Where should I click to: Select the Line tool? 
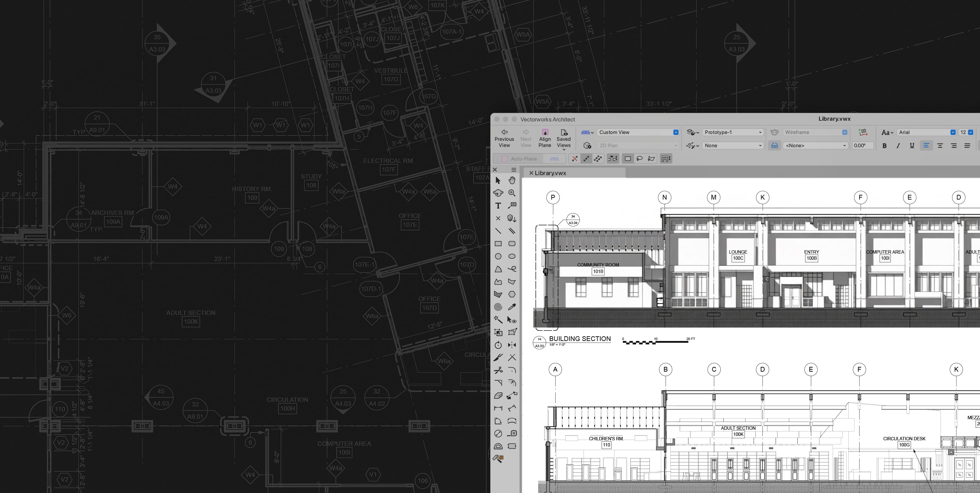(498, 231)
